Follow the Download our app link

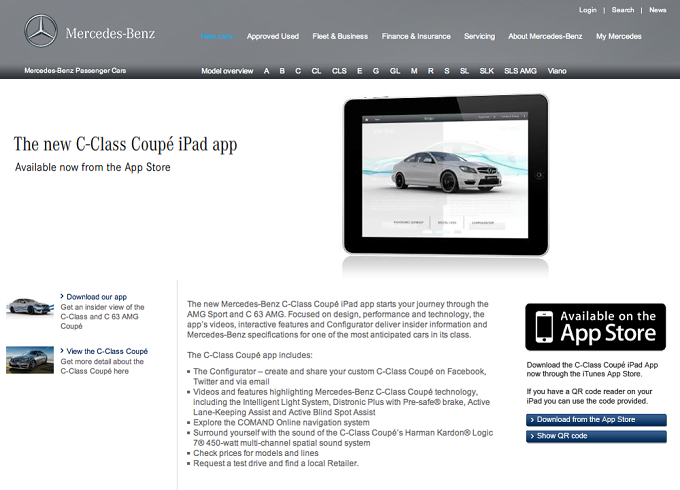click(96, 297)
